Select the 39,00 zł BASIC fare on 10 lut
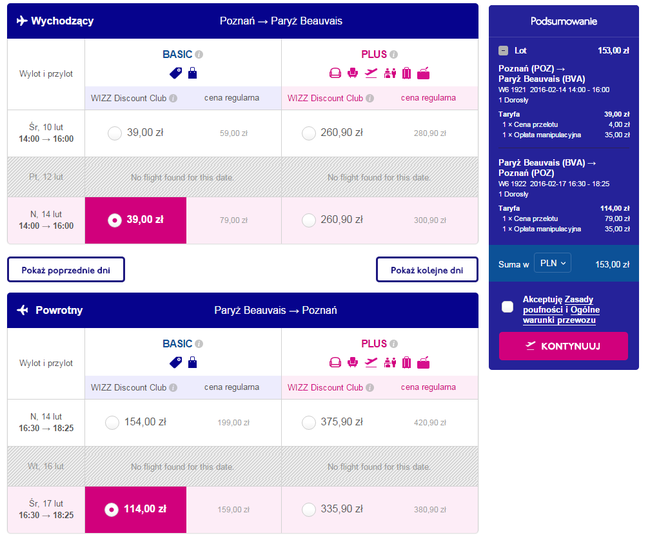Screen dimensions: 650x542 (x=114, y=133)
